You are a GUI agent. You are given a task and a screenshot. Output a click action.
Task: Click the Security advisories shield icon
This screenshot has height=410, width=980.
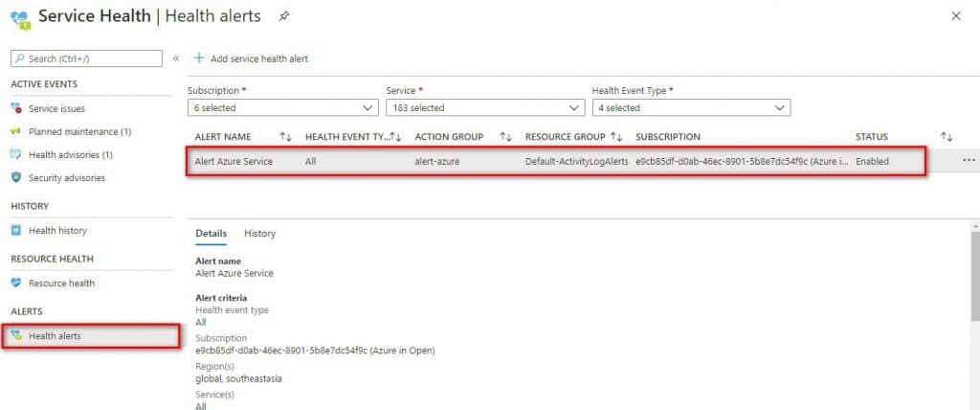point(16,178)
